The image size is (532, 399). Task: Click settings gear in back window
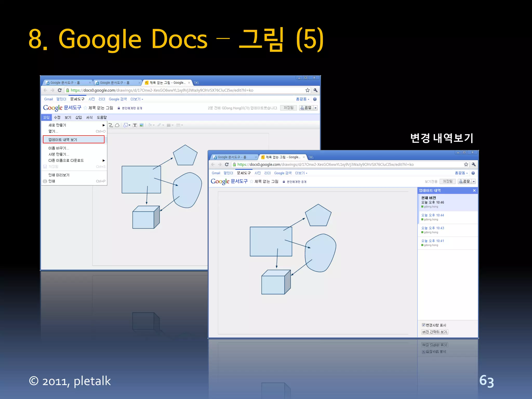pyautogui.click(x=315, y=99)
